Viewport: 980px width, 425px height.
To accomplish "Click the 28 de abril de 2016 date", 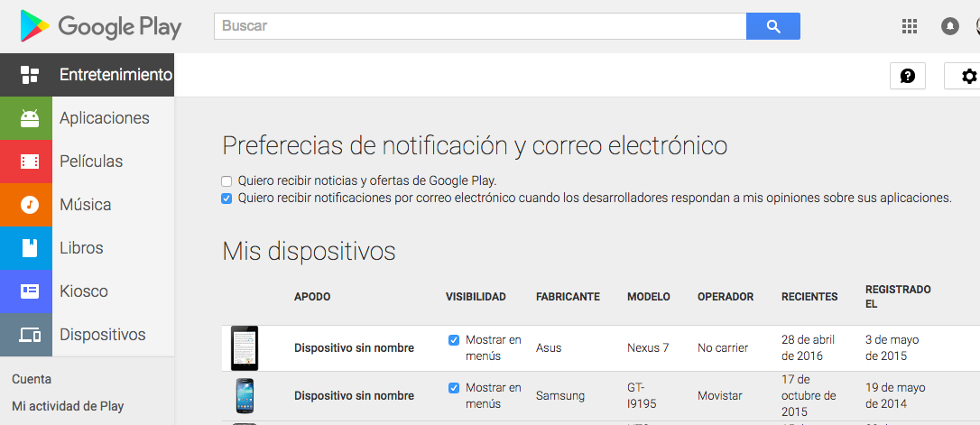I will [809, 348].
